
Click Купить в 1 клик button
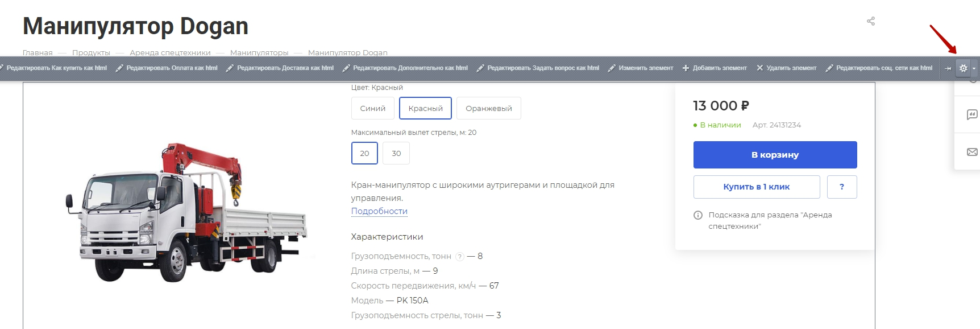[x=757, y=187]
